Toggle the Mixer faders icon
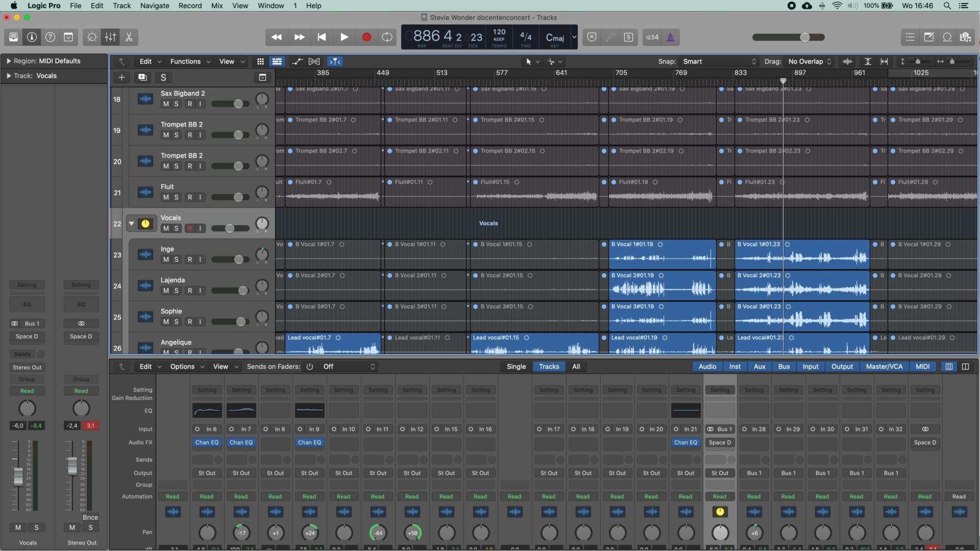 pos(110,37)
